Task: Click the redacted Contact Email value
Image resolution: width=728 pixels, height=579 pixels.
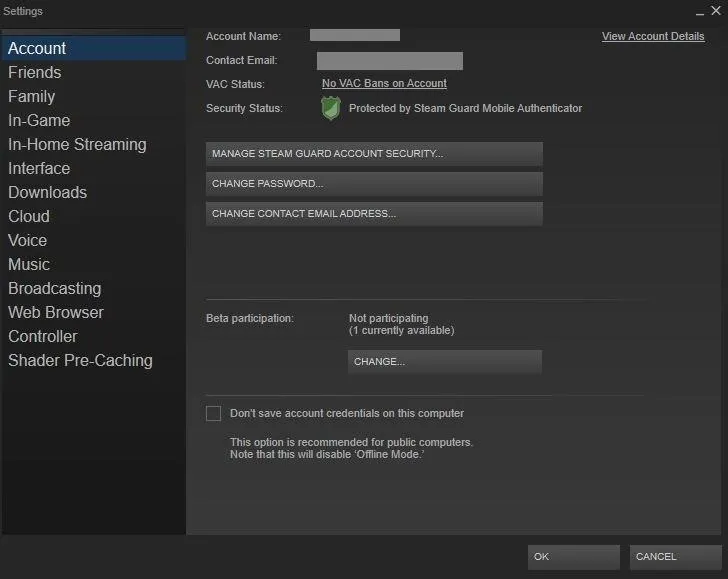Action: (x=390, y=61)
